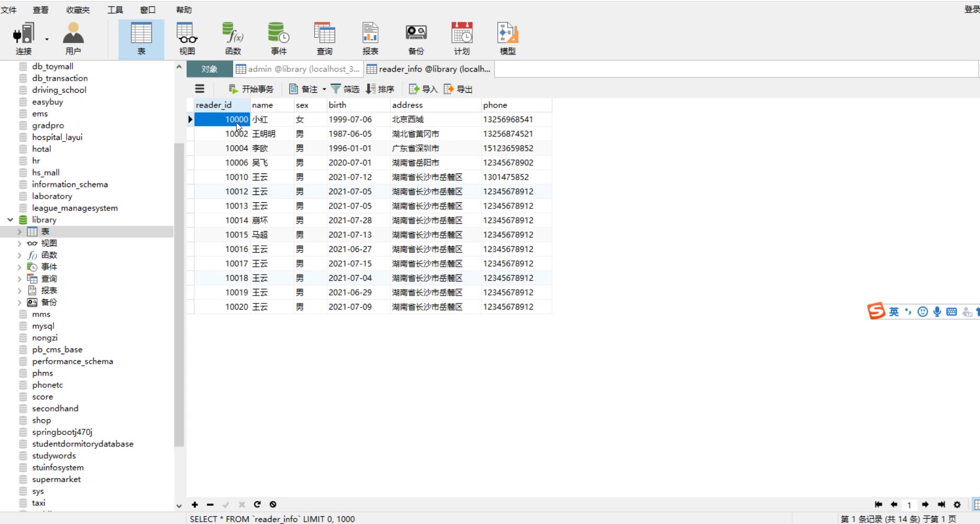The width and height of the screenshot is (980, 524).
Task: Select the mysql database in tree
Action: [43, 326]
